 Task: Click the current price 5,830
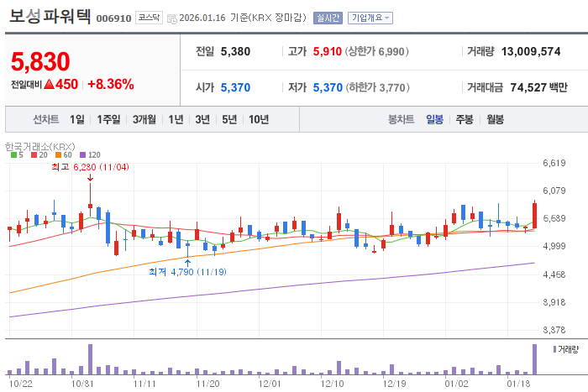point(40,61)
